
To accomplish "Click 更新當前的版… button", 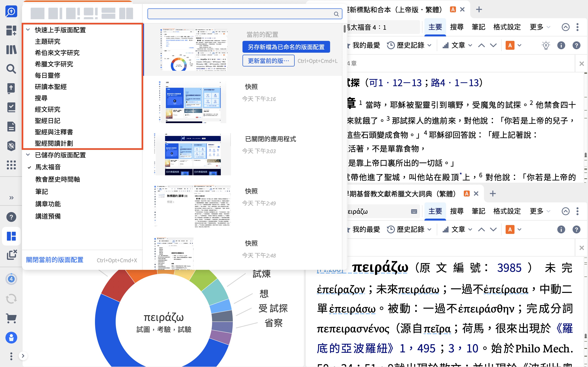I will coord(268,61).
